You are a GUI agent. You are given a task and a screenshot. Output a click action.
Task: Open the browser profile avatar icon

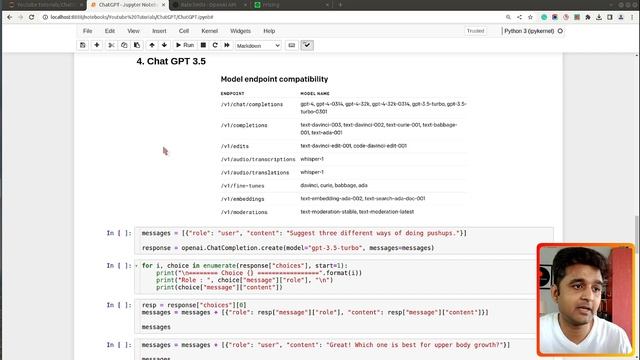point(621,17)
